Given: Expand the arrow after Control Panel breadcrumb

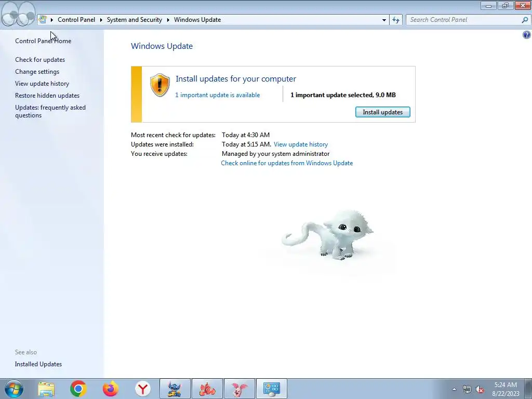Looking at the screenshot, I should [101, 20].
